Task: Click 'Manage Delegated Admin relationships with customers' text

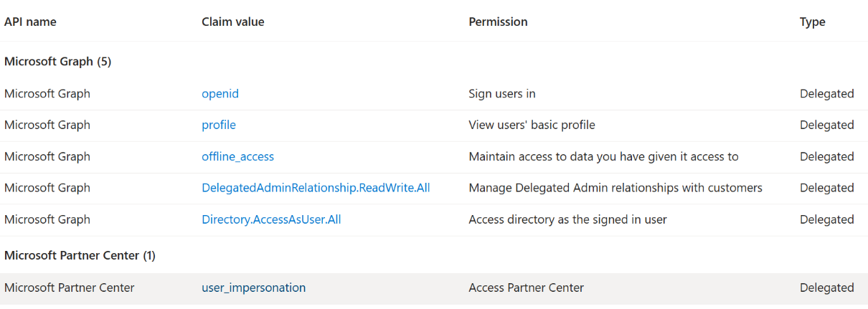Action: pyautogui.click(x=615, y=188)
